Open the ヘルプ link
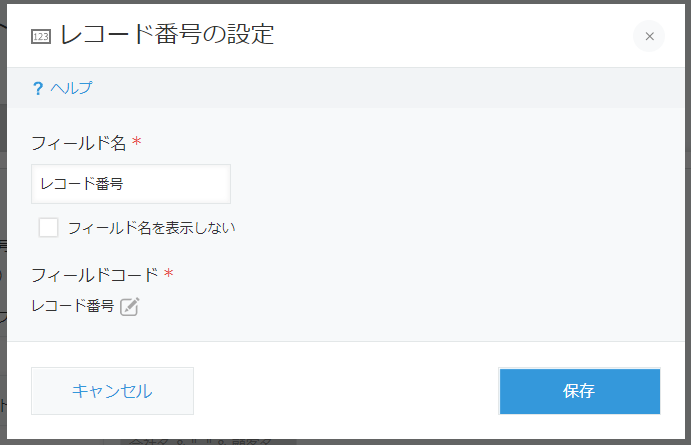 71,88
